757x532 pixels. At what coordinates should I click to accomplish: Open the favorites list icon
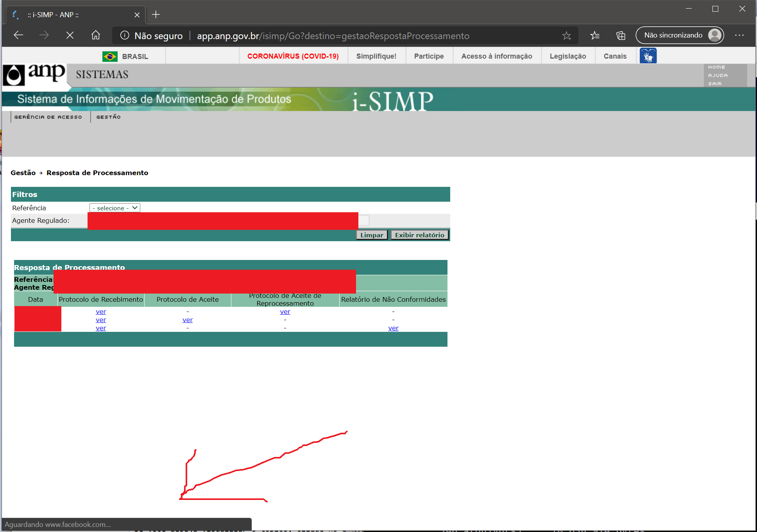click(x=595, y=36)
